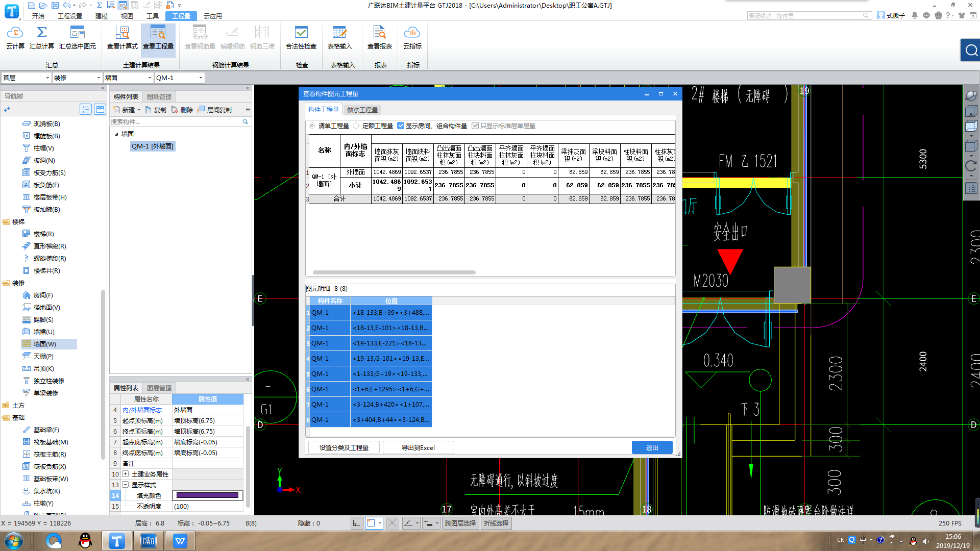The width and height of the screenshot is (980, 551).
Task: Toggle the 跨图层选择 button
Action: (460, 523)
